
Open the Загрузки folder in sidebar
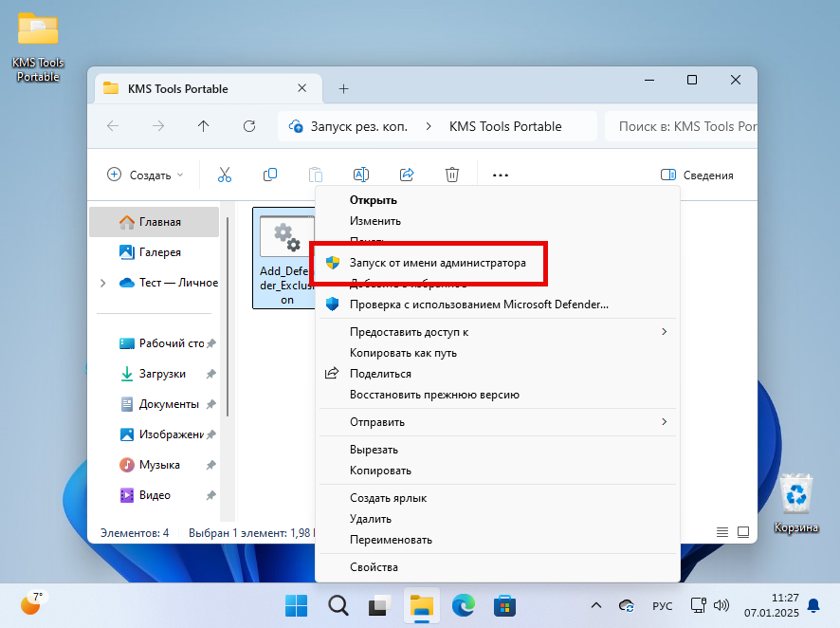click(x=162, y=374)
